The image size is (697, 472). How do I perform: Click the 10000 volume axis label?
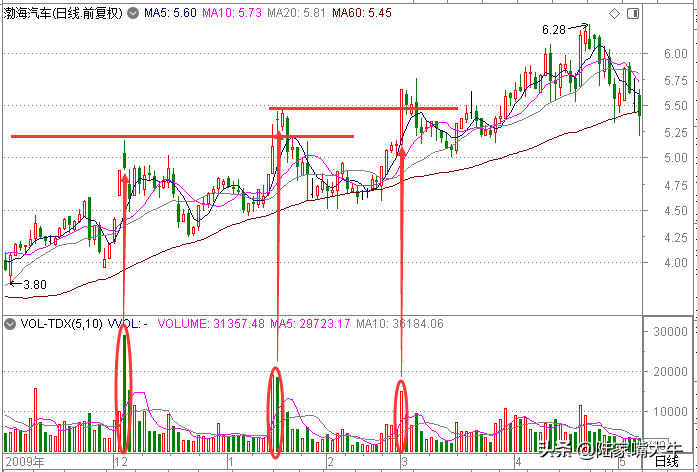[670, 412]
